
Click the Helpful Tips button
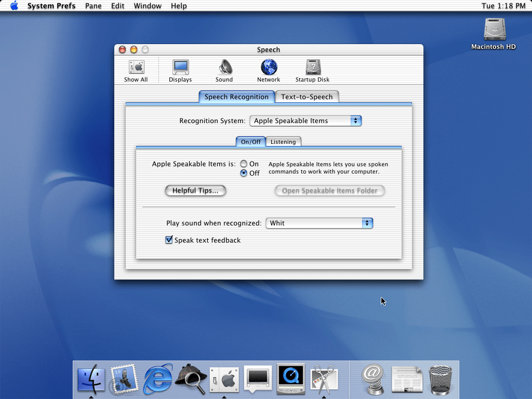(x=196, y=191)
